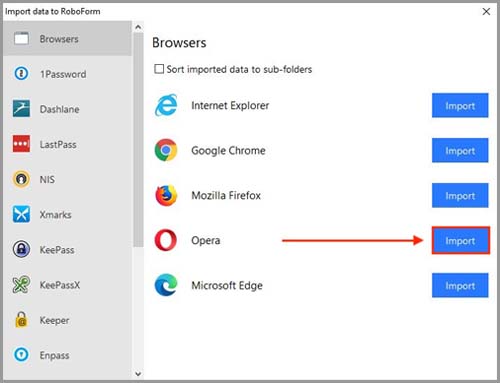
Task: Click the Keeper yellow lock icon
Action: pyautogui.click(x=21, y=320)
